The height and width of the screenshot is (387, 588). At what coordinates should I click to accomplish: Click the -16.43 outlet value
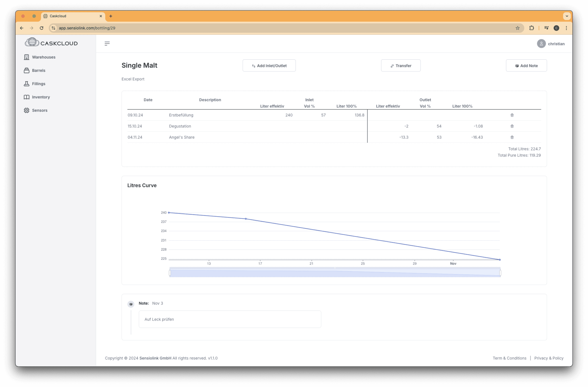[x=477, y=137]
